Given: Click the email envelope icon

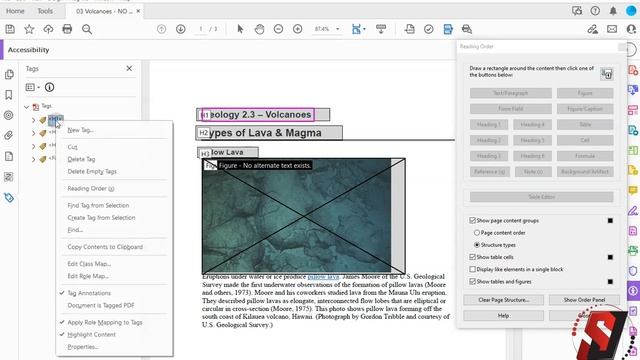Looking at the screenshot, I should click(x=612, y=29).
